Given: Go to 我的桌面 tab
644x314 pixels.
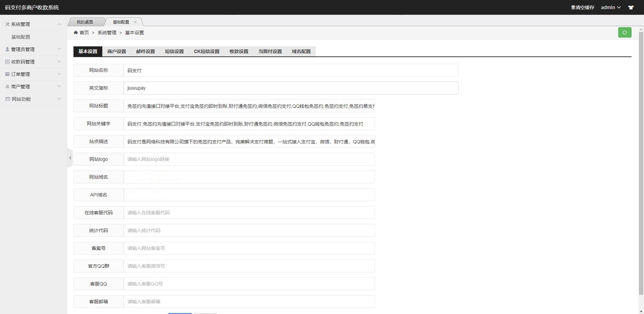Looking at the screenshot, I should click(x=85, y=22).
